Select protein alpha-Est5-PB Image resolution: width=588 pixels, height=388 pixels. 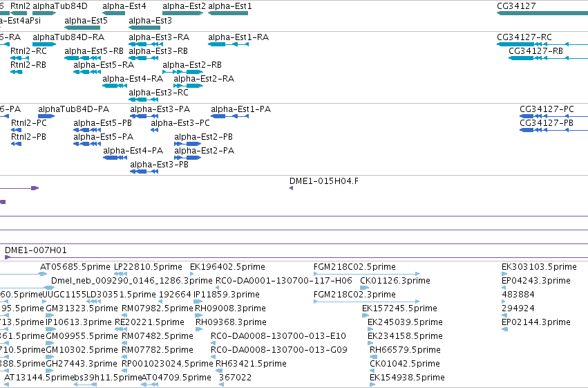point(103,123)
